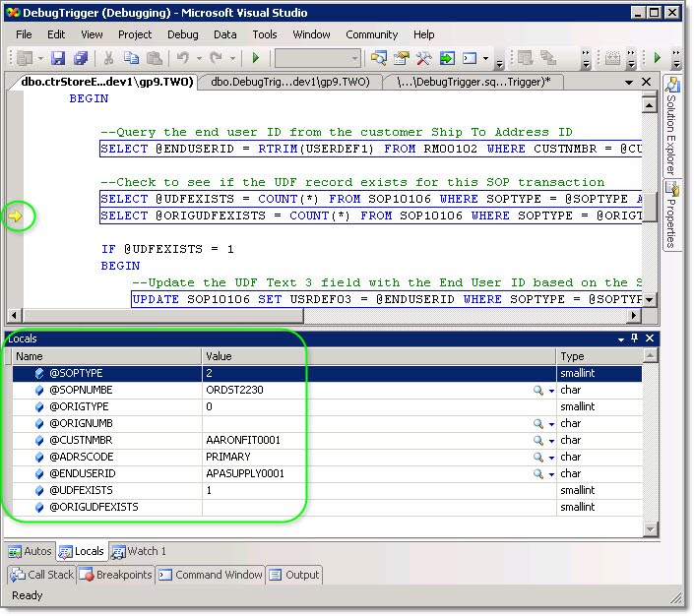Click the code editor vertical scroll down arrow
The height and width of the screenshot is (616, 694).
649,300
